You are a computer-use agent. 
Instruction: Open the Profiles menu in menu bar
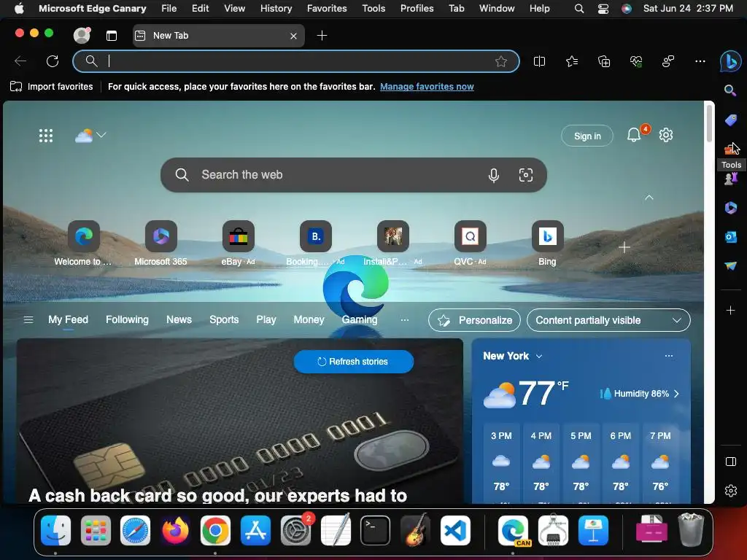click(417, 9)
